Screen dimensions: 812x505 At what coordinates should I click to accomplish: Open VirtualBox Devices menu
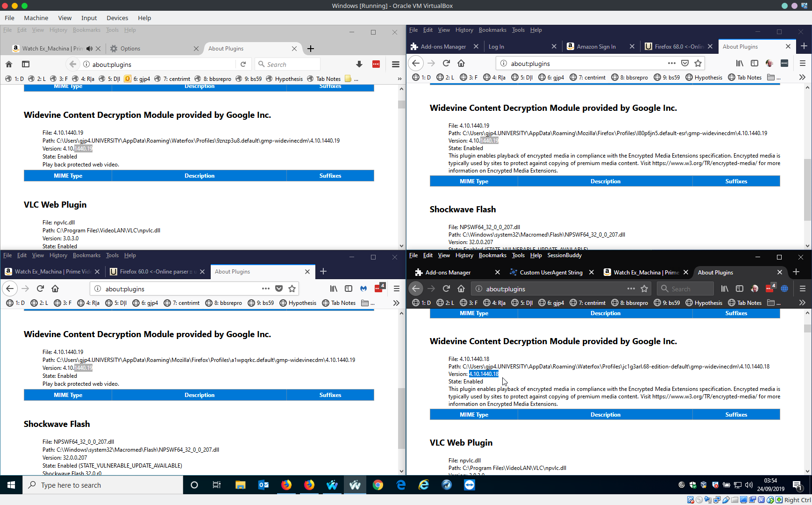[x=117, y=18]
